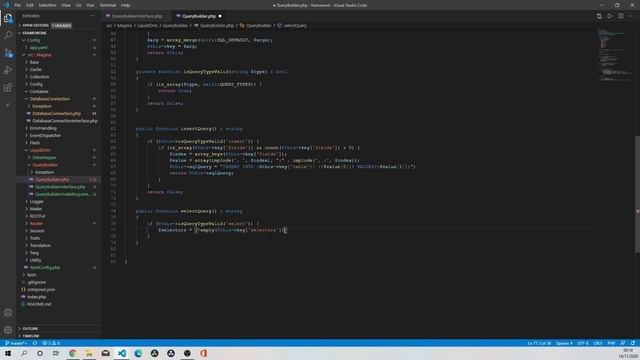Viewport: 640px width, 360px height.
Task: Click notifications bell in status bar
Action: pos(633,343)
